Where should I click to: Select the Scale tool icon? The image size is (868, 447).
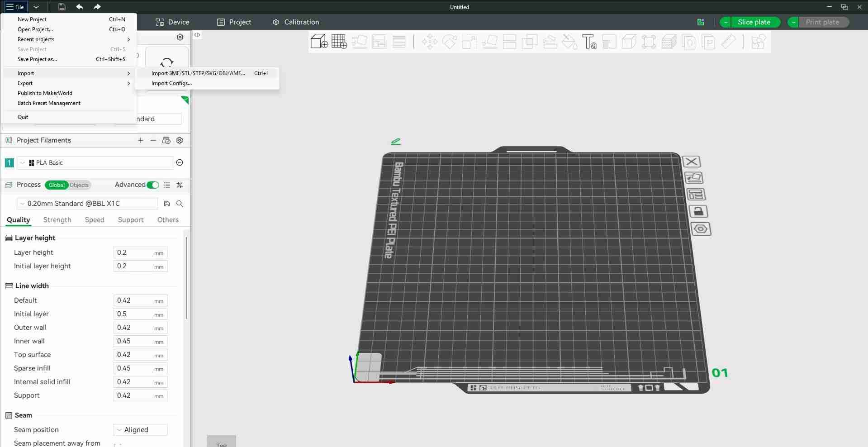pos(470,42)
